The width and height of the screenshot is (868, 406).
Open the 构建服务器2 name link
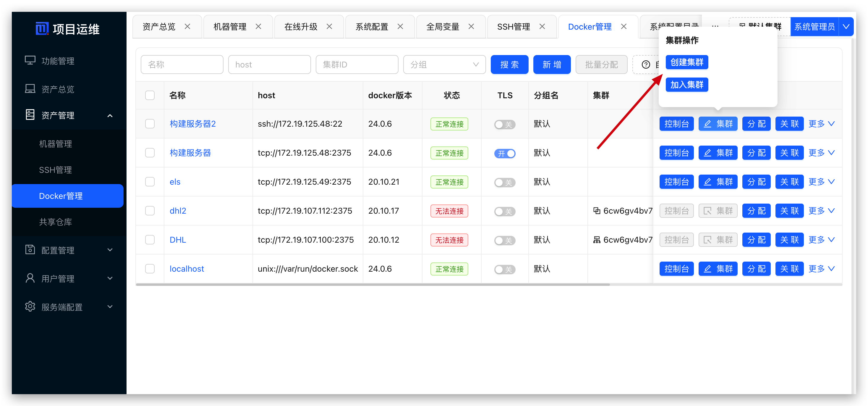[x=192, y=124]
